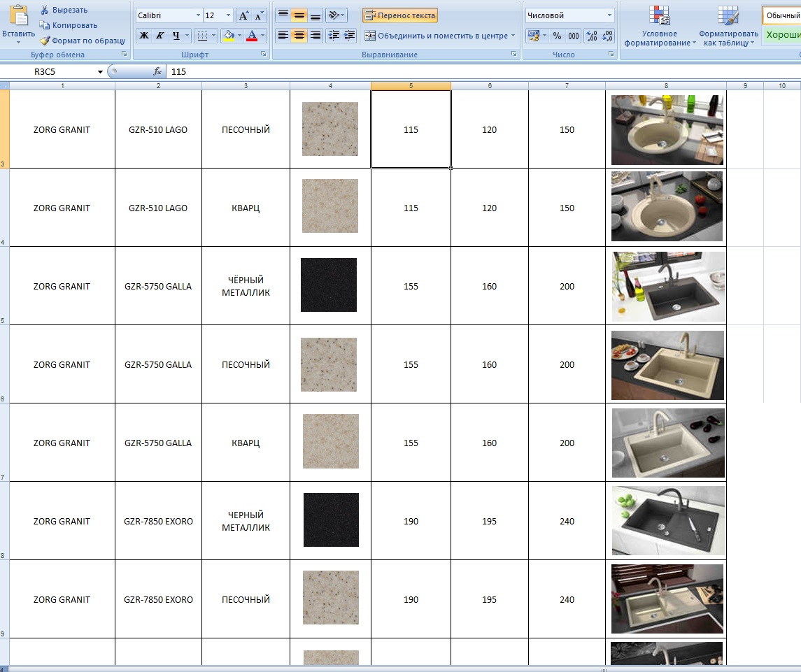Expand name box dropdown arrow
The width and height of the screenshot is (801, 672).
[x=100, y=72]
